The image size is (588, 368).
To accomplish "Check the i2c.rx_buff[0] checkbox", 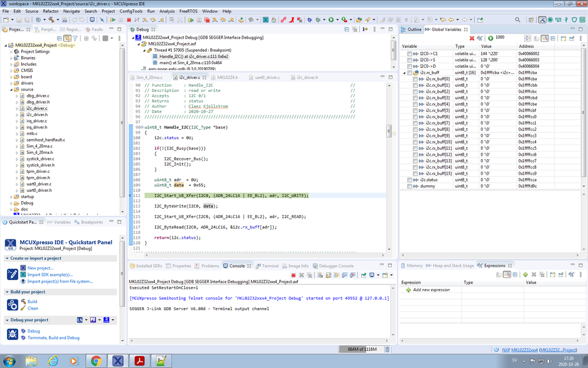I will coord(415,79).
